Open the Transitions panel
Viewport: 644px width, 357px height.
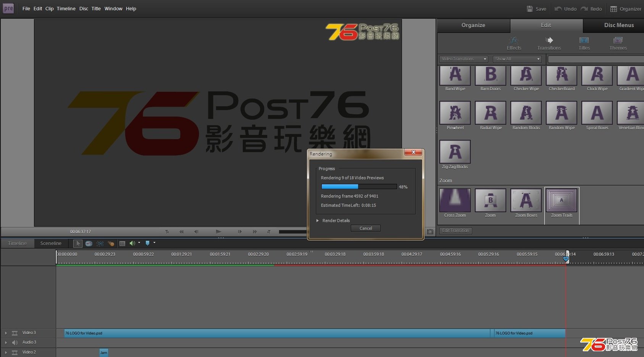tap(549, 44)
